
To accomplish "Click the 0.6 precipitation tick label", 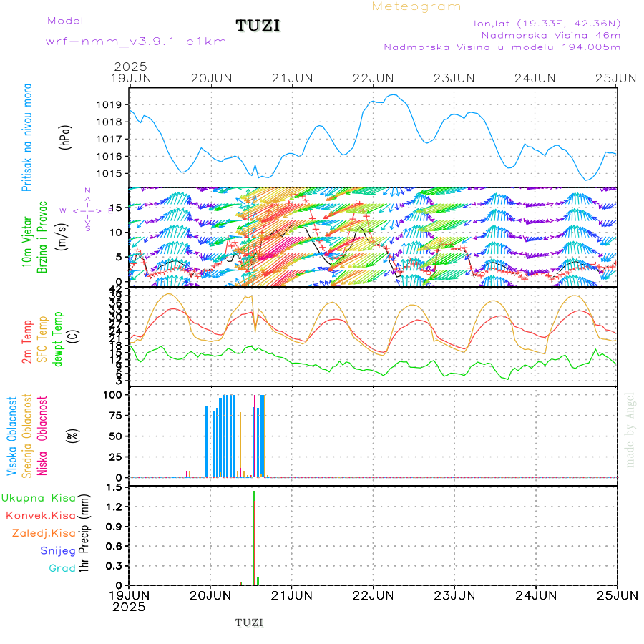I will click(x=114, y=546).
